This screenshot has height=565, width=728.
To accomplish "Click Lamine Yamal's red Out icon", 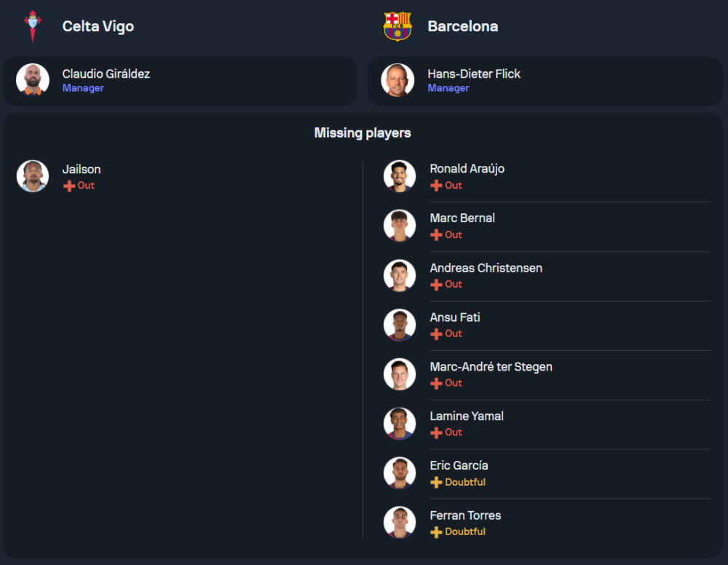I will [x=436, y=433].
